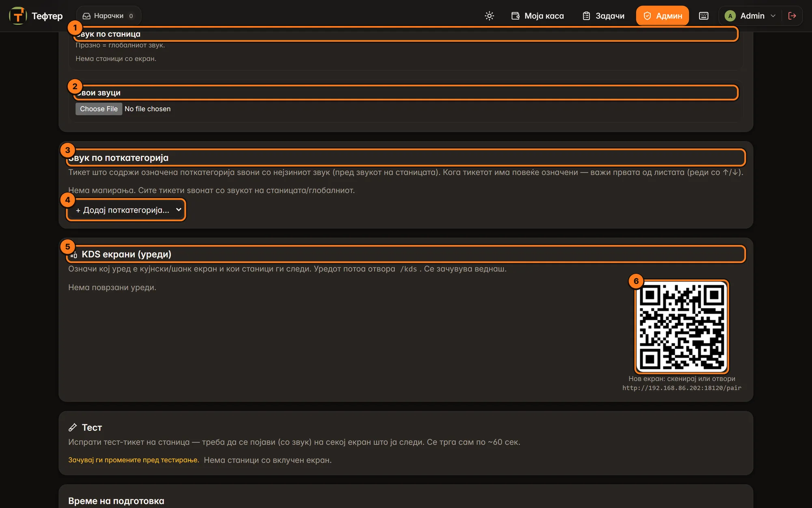The height and width of the screenshot is (508, 812).
Task: Open the Додај поткатегорија dropdown
Action: [126, 210]
